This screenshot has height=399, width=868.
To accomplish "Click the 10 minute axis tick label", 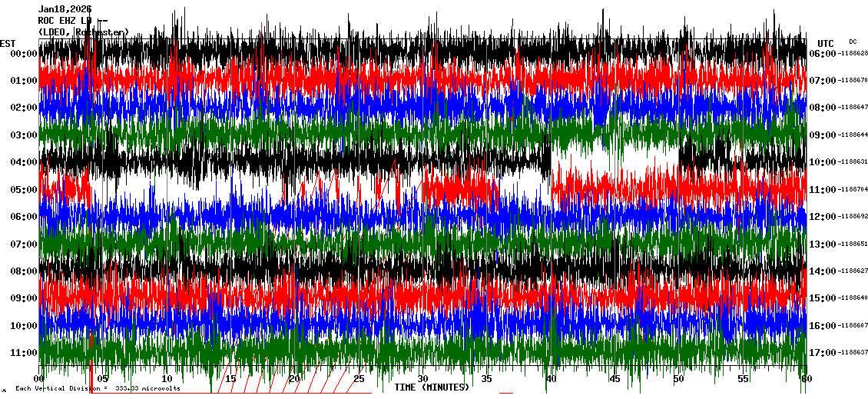I will pos(167,379).
